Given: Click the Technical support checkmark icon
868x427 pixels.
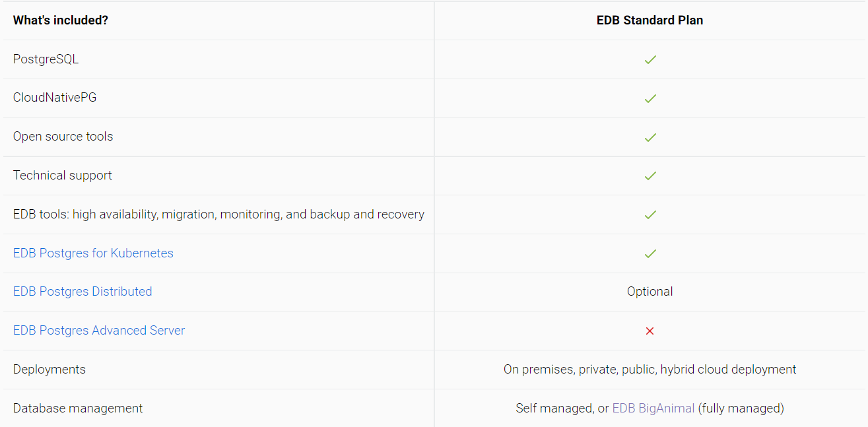Looking at the screenshot, I should 650,176.
